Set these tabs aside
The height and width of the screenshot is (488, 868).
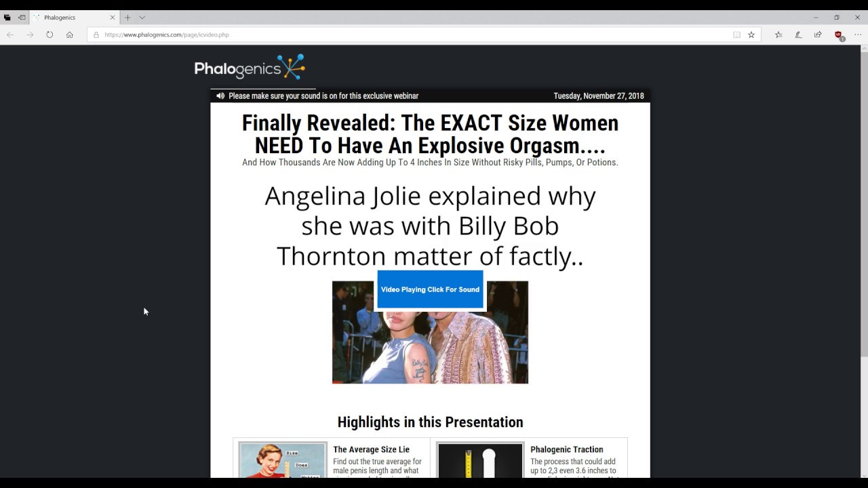click(x=22, y=18)
